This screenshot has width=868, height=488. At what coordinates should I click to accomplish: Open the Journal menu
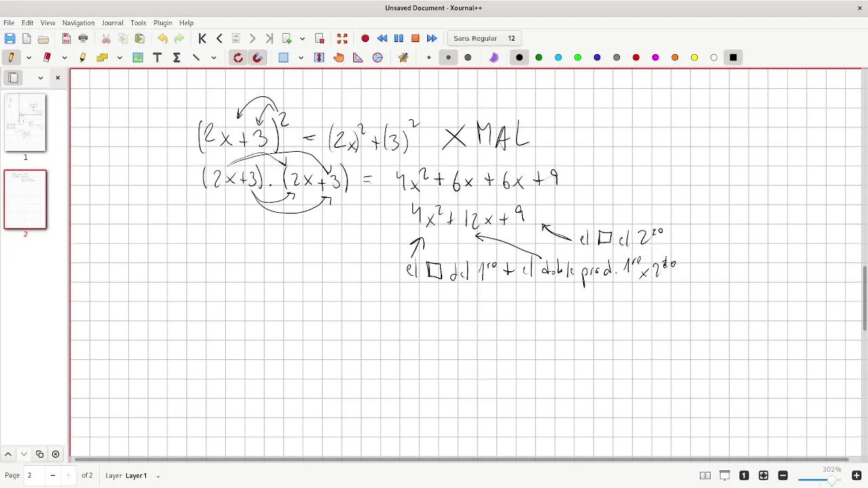[x=113, y=23]
